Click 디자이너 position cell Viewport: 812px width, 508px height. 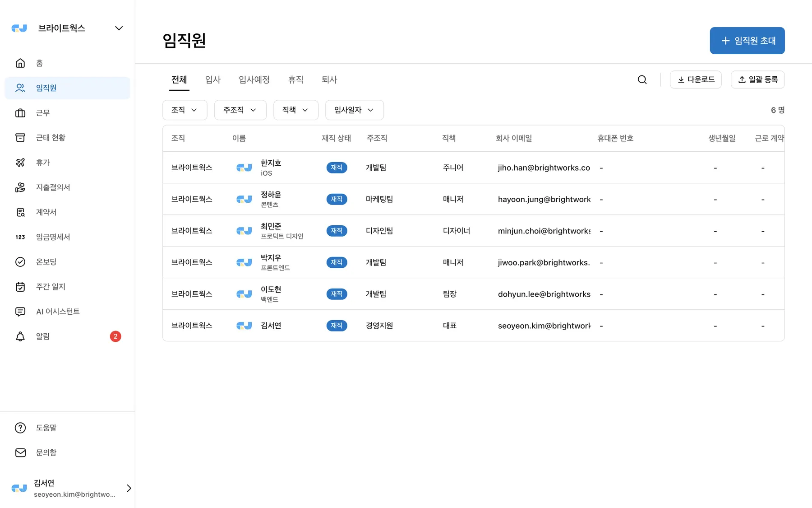(457, 231)
